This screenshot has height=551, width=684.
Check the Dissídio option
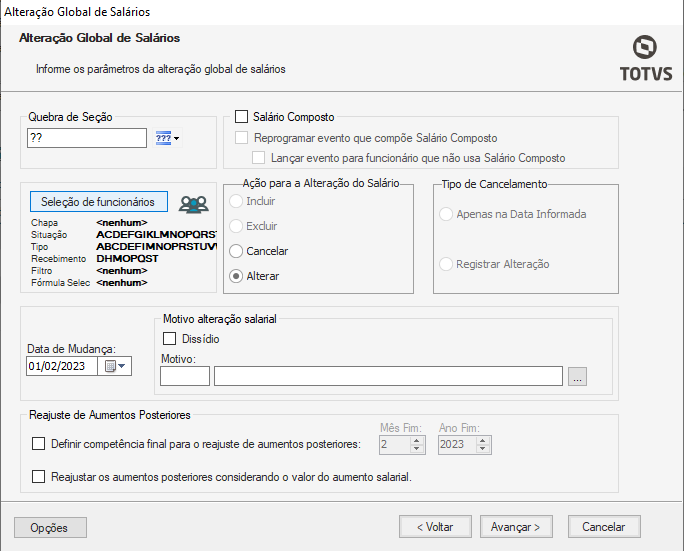(x=169, y=339)
